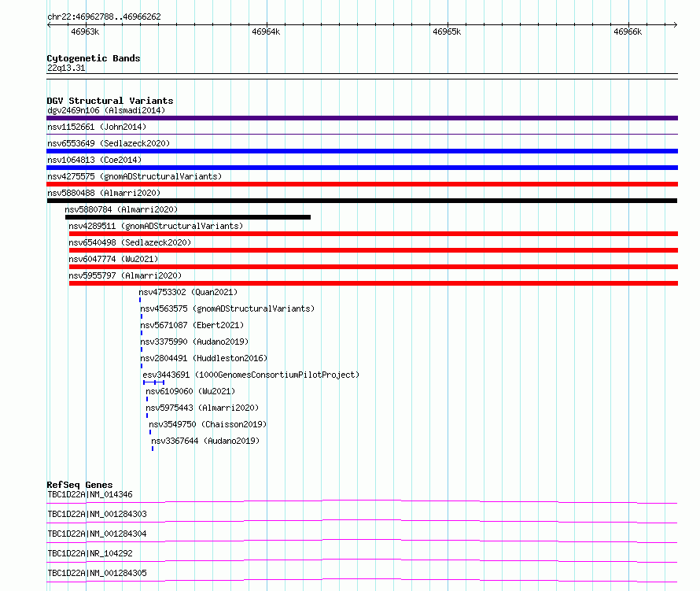Select variant nsv6047774 (Wu2021) label

click(x=113, y=259)
